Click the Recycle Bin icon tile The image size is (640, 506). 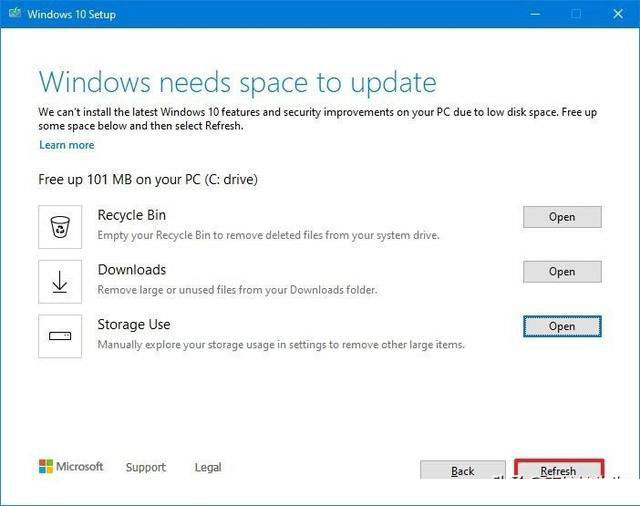click(x=60, y=227)
